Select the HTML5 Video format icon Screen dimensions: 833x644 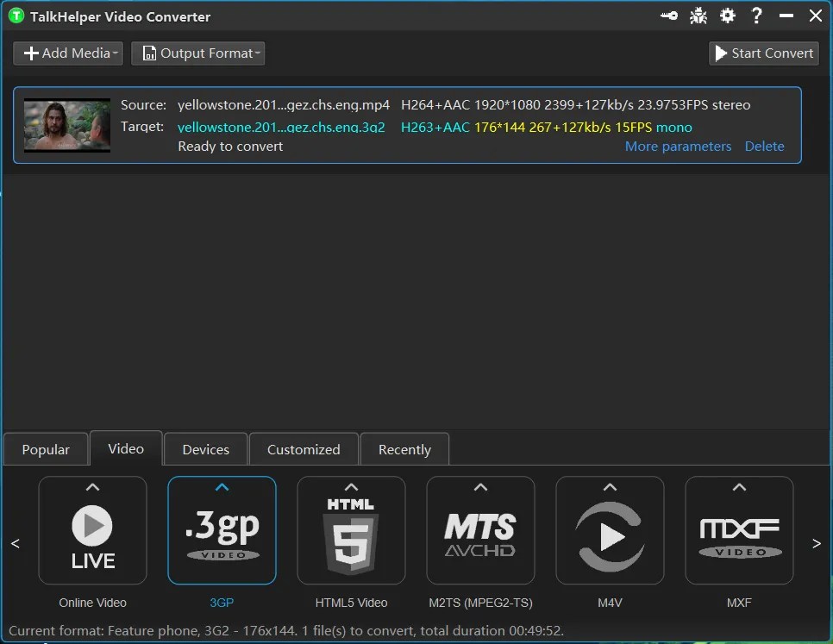click(351, 530)
